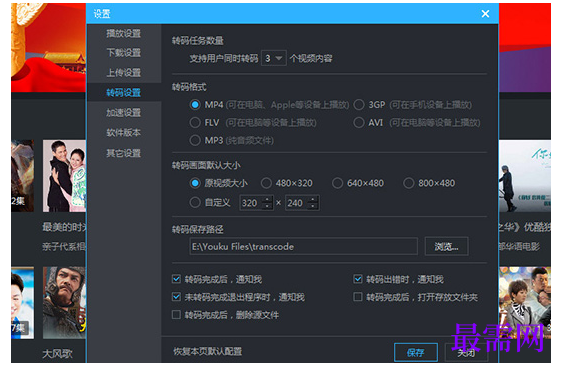Close the 设置 dialog with X
The image size is (563, 369).
pyautogui.click(x=485, y=14)
